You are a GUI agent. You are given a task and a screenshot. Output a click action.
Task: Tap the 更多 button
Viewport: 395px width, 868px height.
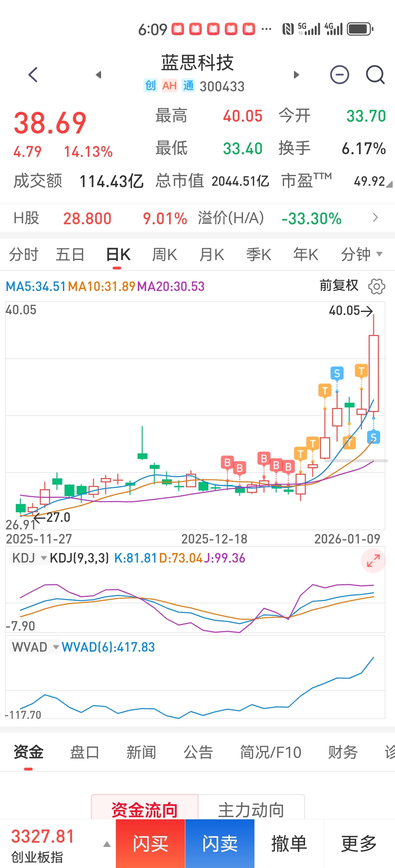[359, 844]
